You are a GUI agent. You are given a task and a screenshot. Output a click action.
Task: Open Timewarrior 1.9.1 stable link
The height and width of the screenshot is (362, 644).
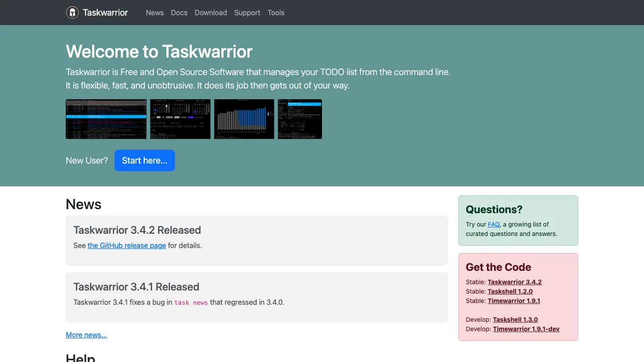tap(514, 301)
